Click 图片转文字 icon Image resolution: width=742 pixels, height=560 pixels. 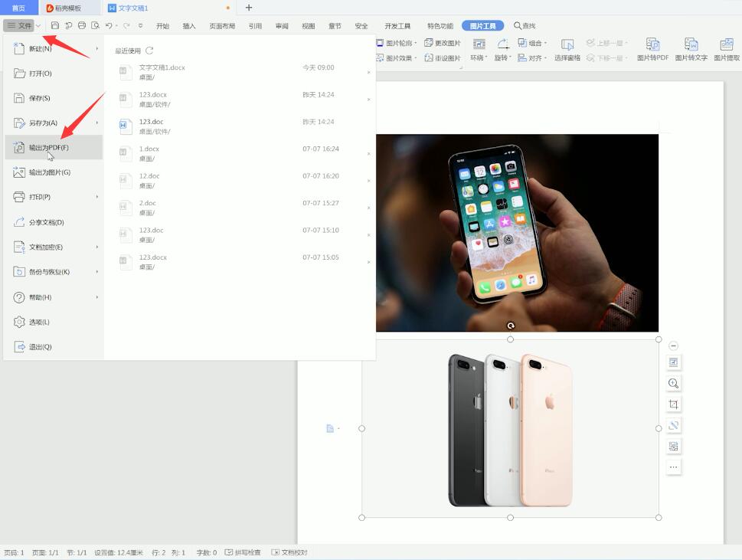691,50
